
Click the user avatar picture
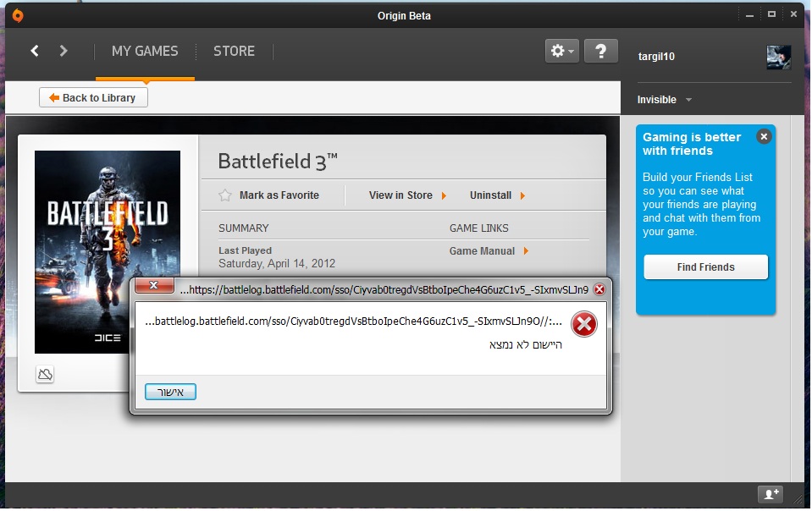(778, 57)
